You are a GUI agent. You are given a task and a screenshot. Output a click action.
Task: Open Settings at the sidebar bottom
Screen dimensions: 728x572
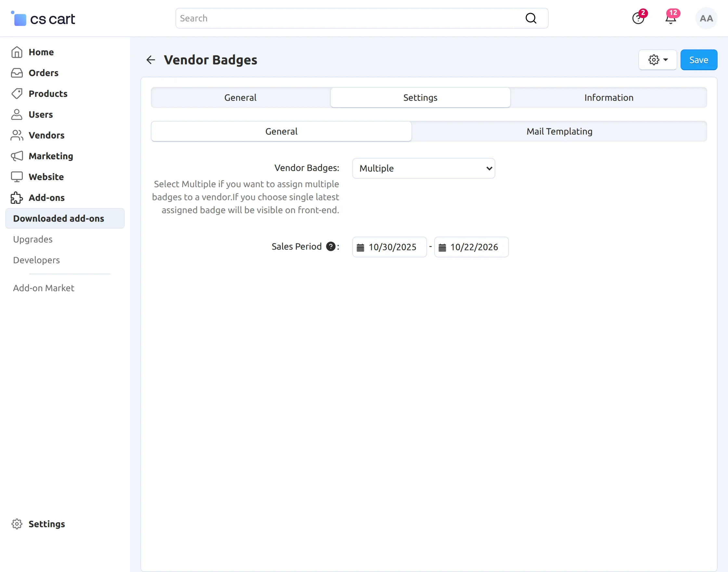point(46,524)
